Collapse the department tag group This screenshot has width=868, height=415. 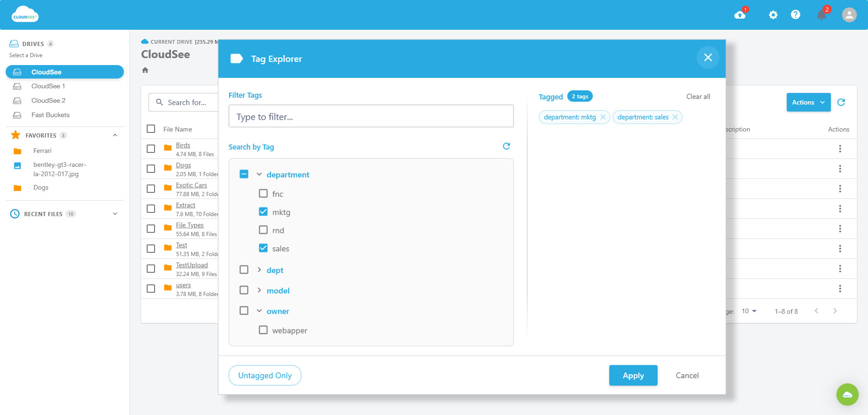click(x=259, y=174)
